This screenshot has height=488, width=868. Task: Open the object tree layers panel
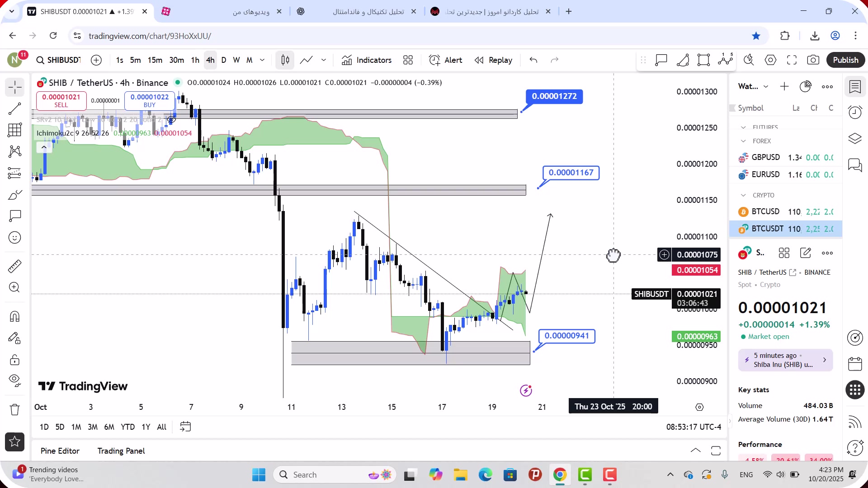click(x=855, y=139)
